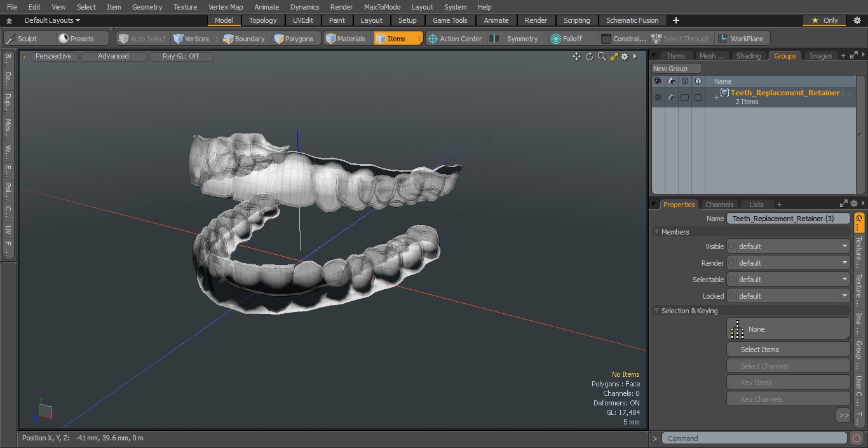Toggle Select Through mode
This screenshot has width=868, height=448.
click(x=681, y=39)
